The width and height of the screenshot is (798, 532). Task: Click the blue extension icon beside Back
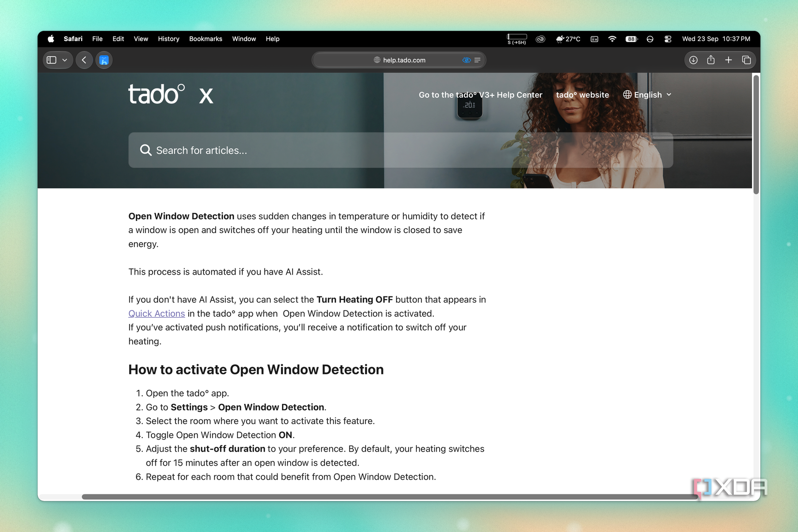pos(103,60)
